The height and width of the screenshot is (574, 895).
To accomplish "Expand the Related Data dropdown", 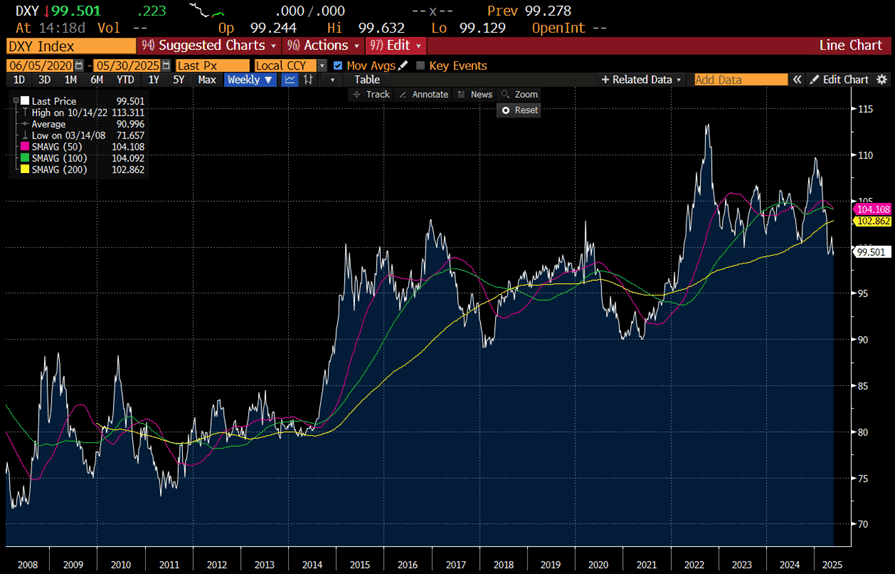I will [641, 80].
